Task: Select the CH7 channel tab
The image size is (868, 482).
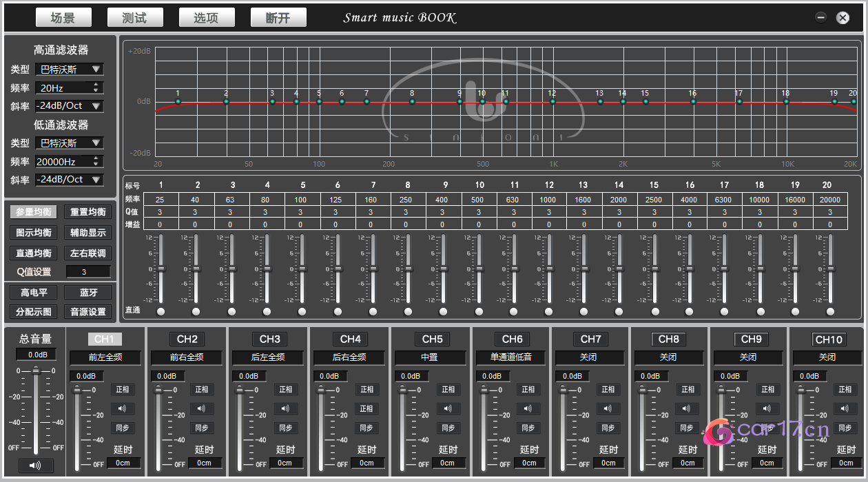Action: tap(590, 339)
